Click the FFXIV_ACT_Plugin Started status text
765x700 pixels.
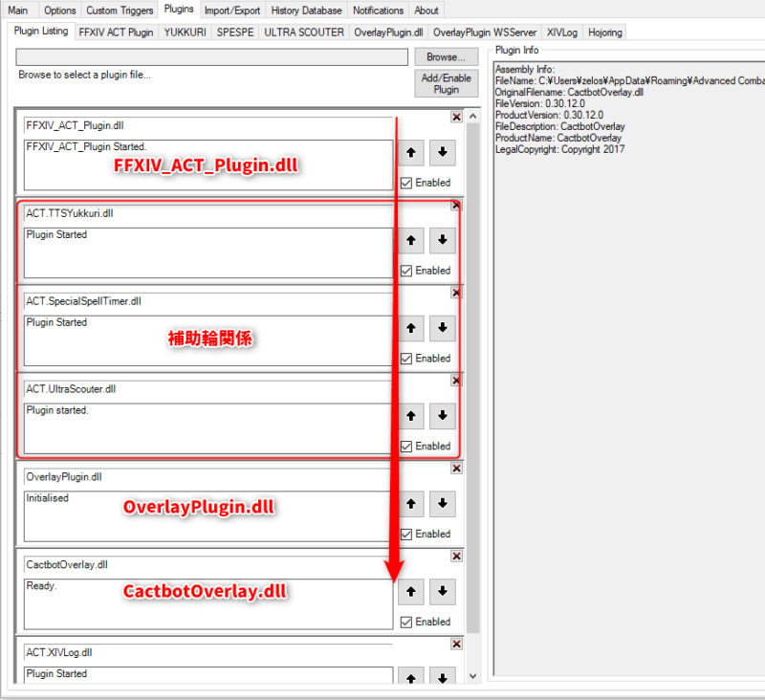coord(86,146)
